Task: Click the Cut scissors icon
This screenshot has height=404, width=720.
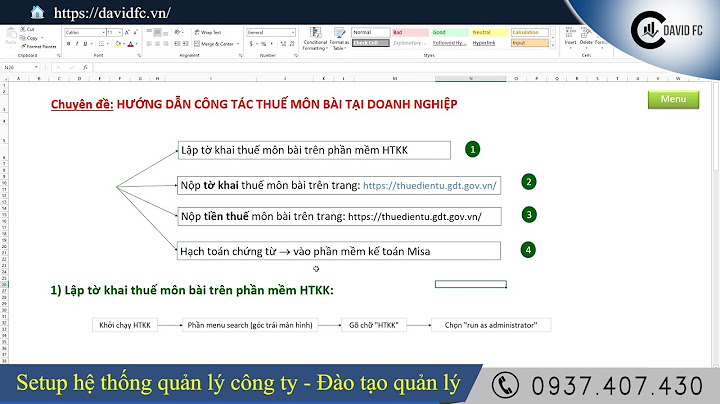Action: coord(23,29)
